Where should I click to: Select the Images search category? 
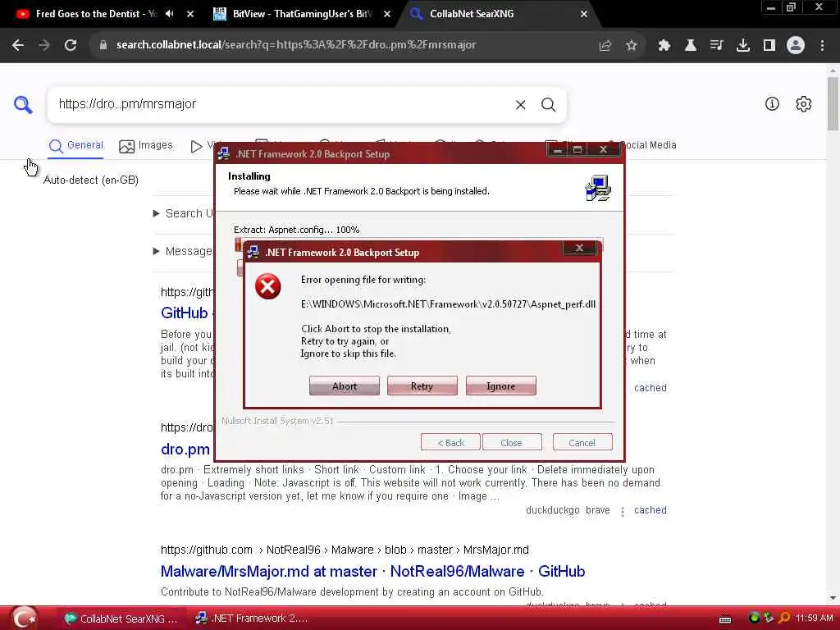[146, 146]
